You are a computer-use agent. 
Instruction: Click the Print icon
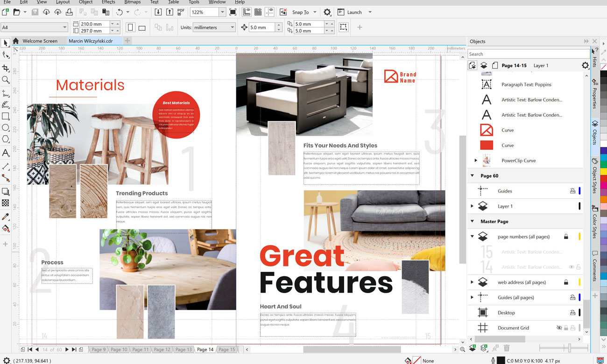[69, 12]
